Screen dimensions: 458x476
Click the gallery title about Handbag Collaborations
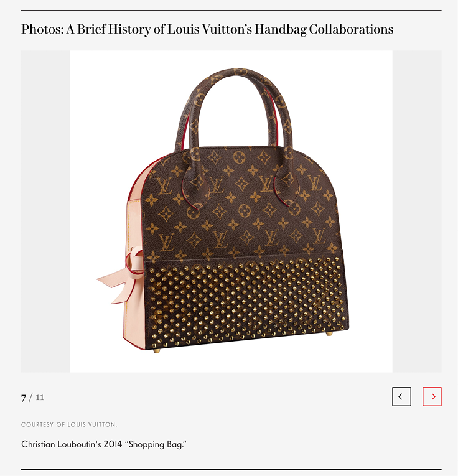[x=207, y=29]
